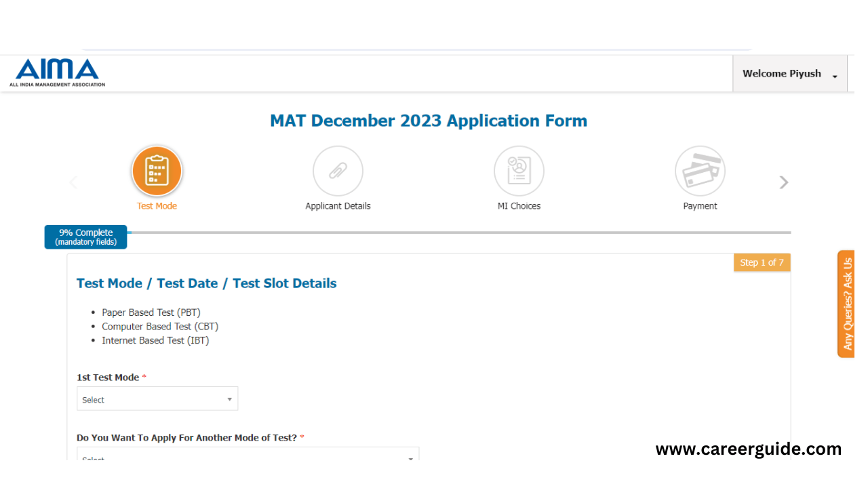Click the Test Mode step label
Screen dimensions: 868x488
(x=157, y=206)
